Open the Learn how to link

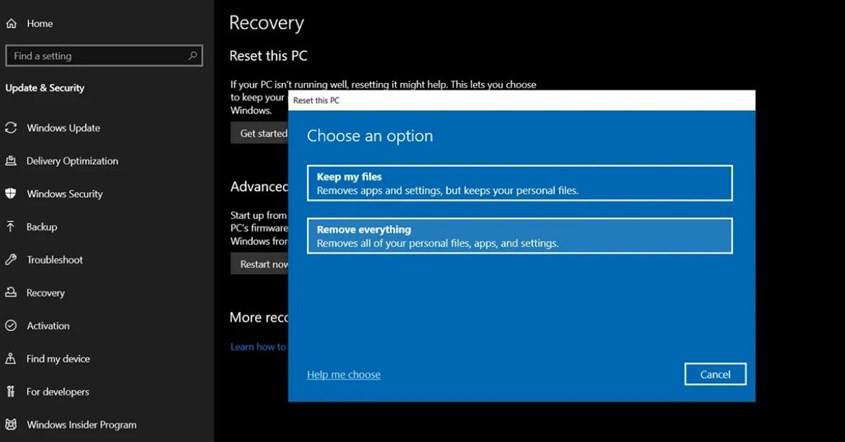258,347
